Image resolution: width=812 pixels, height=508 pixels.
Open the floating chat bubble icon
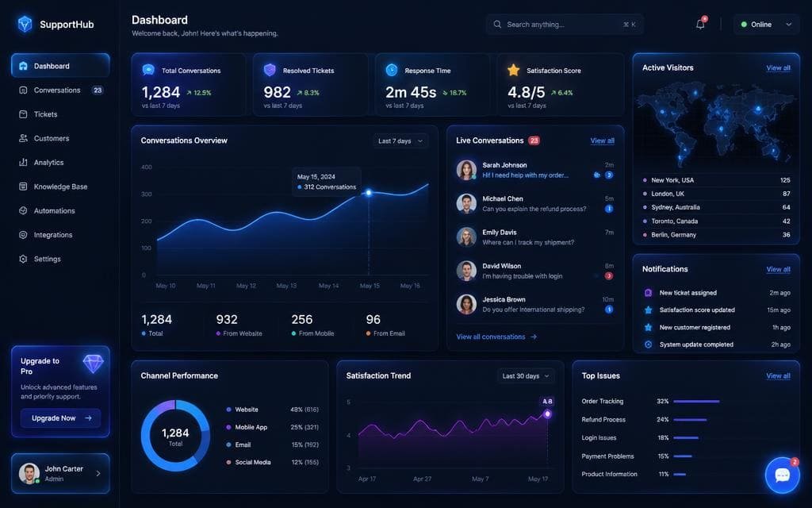(x=782, y=475)
